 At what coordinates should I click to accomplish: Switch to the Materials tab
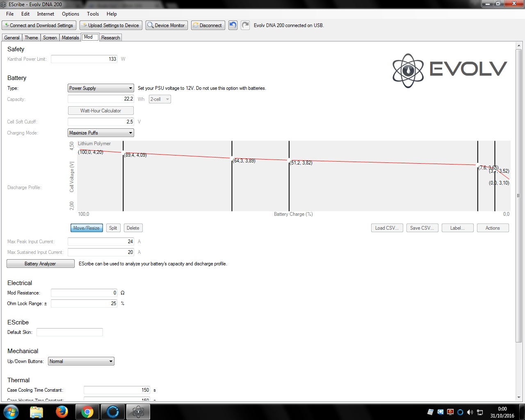click(x=70, y=38)
